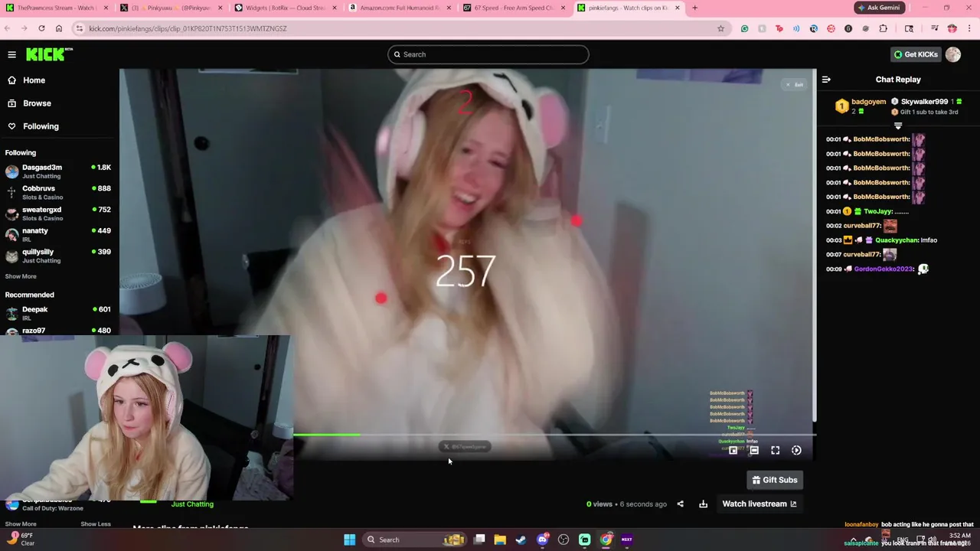Enter fullscreen on the clip player
This screenshot has height=551, width=980.
[x=775, y=451]
